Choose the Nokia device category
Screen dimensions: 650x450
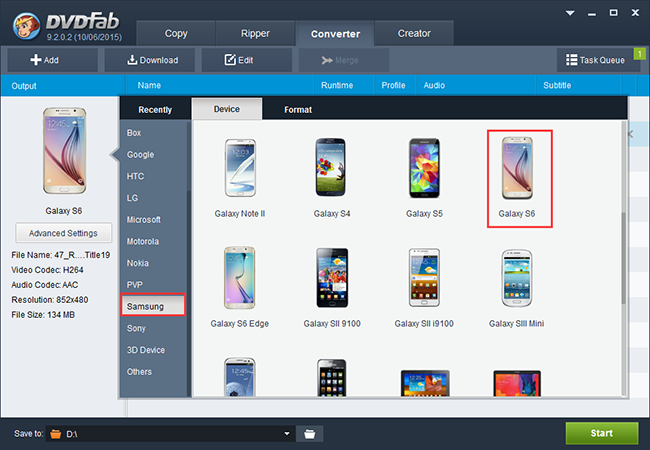tap(153, 263)
